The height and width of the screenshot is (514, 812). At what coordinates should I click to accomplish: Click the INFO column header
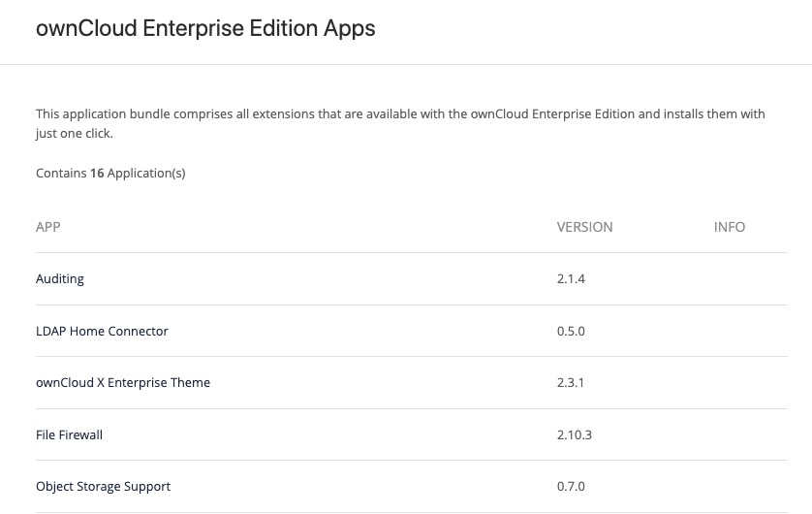click(729, 227)
